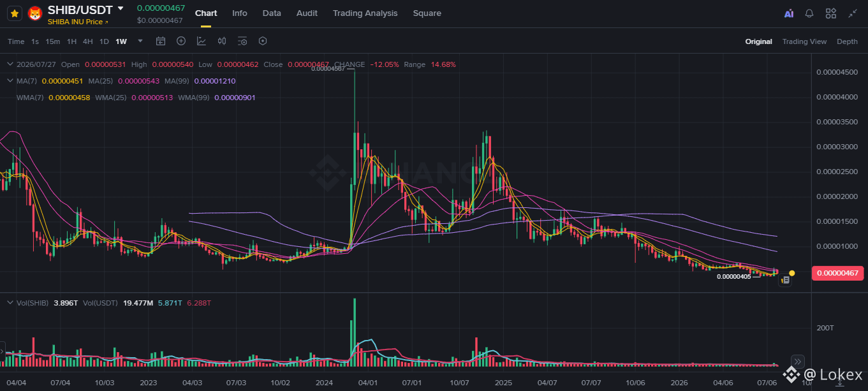Click the double-arrow jump to latest button
This screenshot has width=868, height=391.
pyautogui.click(x=797, y=361)
